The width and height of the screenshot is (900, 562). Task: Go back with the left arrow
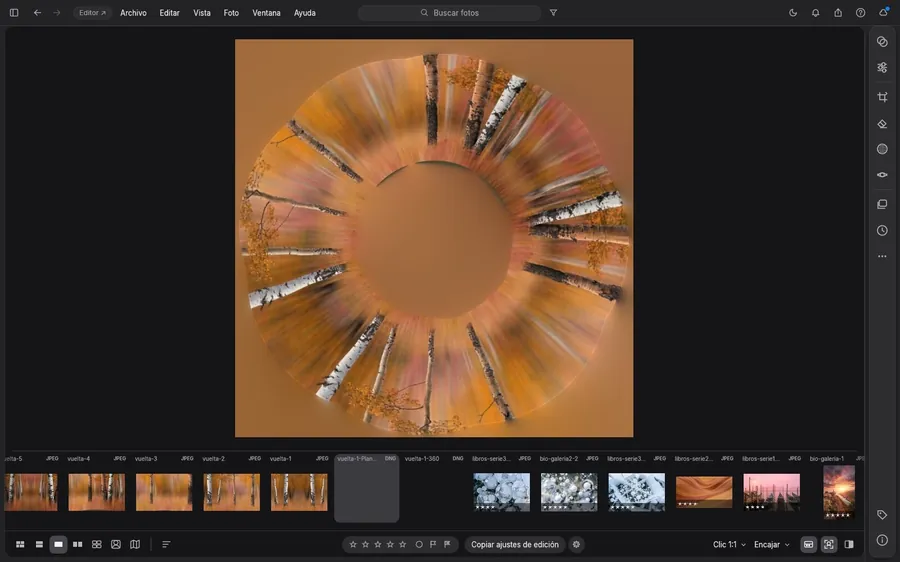click(x=37, y=13)
